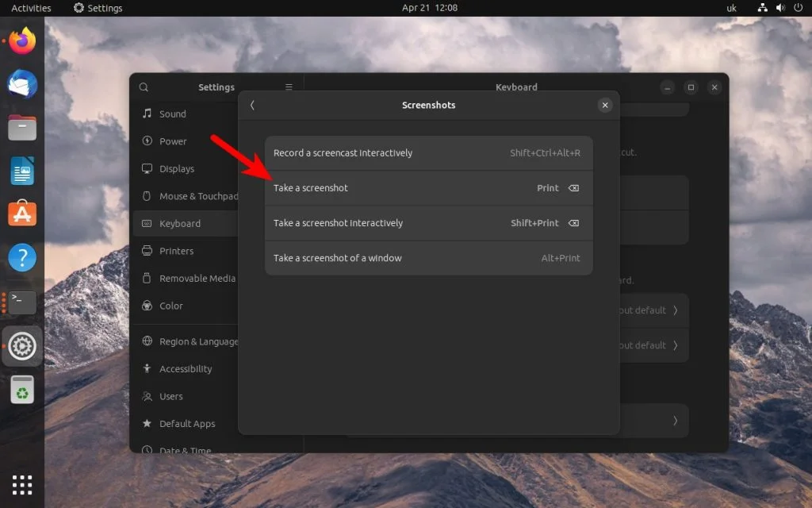Viewport: 812px width, 508px height.
Task: Open the Color settings icon
Action: click(x=146, y=306)
